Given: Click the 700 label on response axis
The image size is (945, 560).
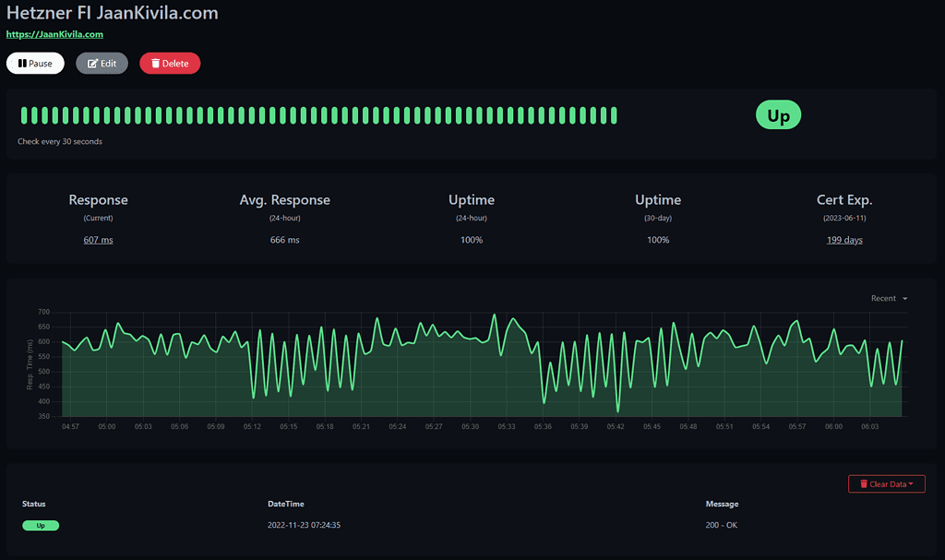Looking at the screenshot, I should pyautogui.click(x=44, y=312).
